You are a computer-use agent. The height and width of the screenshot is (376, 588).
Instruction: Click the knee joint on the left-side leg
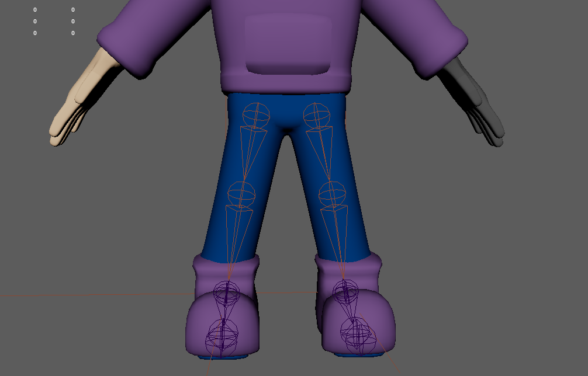click(241, 193)
